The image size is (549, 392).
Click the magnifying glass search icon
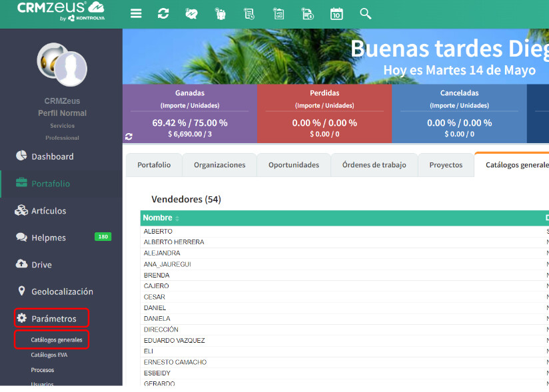[365, 13]
